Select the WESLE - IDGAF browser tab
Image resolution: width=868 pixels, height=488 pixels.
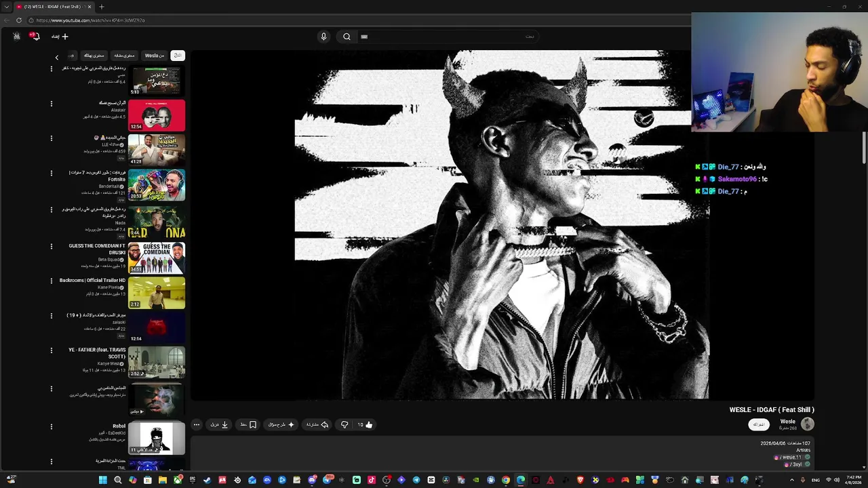pyautogui.click(x=54, y=7)
